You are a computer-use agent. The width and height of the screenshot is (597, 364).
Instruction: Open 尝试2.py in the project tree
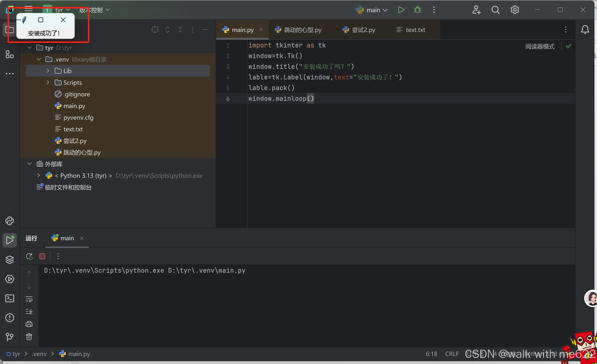click(x=75, y=141)
